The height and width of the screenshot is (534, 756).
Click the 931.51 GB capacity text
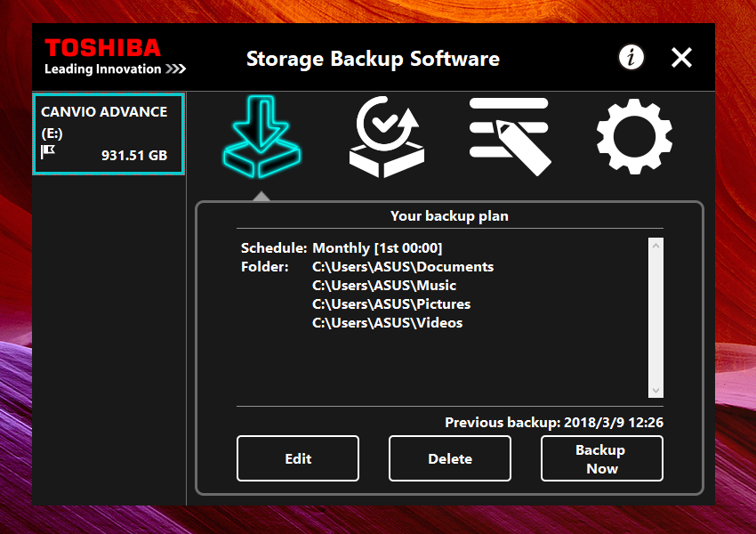pyautogui.click(x=134, y=156)
